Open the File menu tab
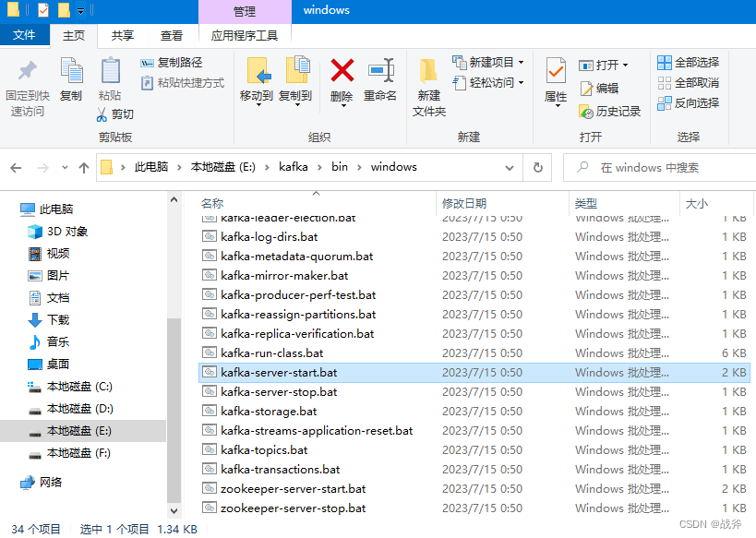This screenshot has width=756, height=538. click(25, 35)
